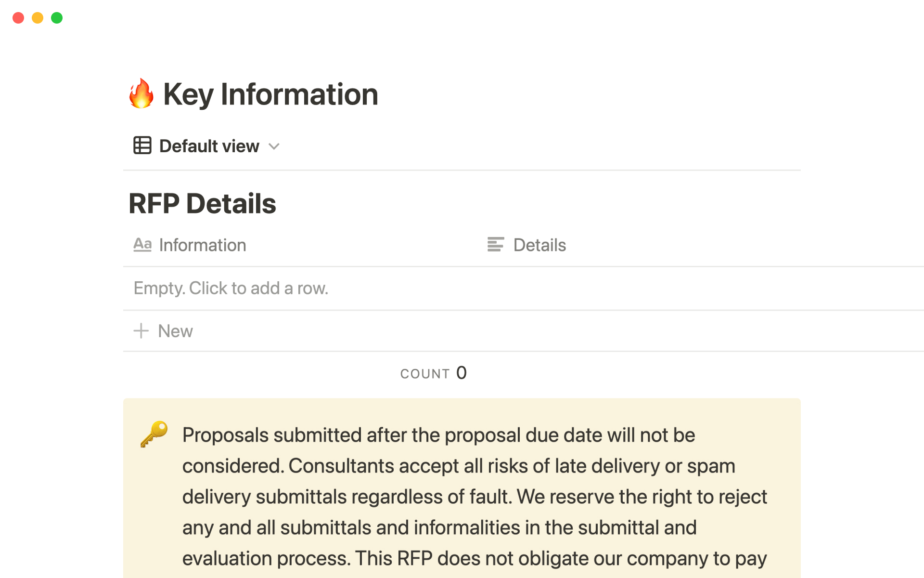Click the key emoji in the callout
The height and width of the screenshot is (578, 924).
pos(154,434)
